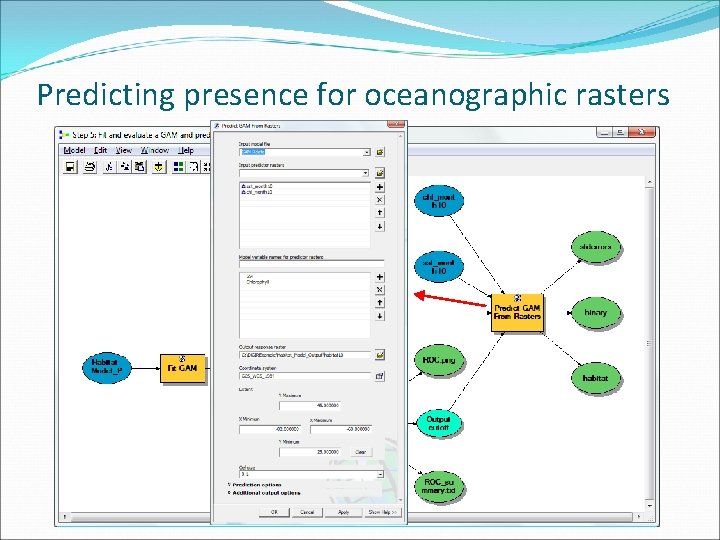The height and width of the screenshot is (540, 720).
Task: Open the Edit menu
Action: pyautogui.click(x=101, y=151)
